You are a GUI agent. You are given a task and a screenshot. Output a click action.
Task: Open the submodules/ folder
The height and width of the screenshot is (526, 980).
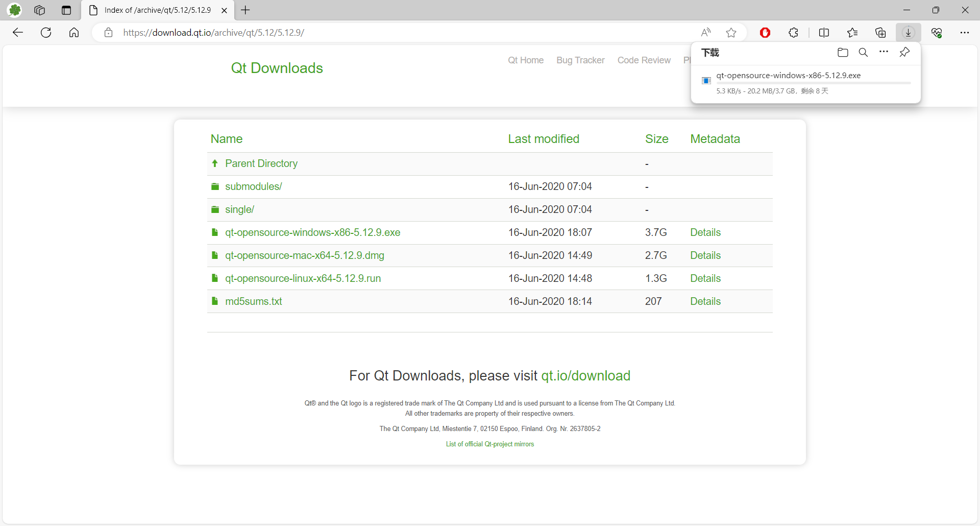click(x=253, y=186)
